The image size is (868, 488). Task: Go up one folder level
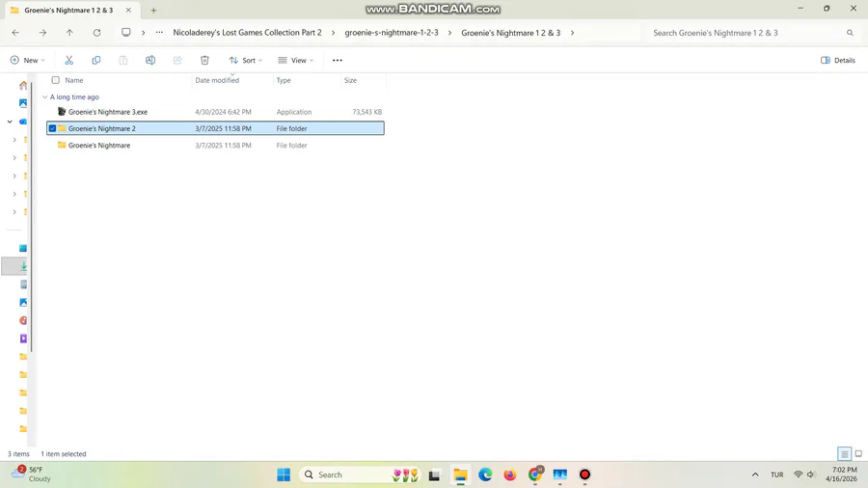pyautogui.click(x=69, y=33)
